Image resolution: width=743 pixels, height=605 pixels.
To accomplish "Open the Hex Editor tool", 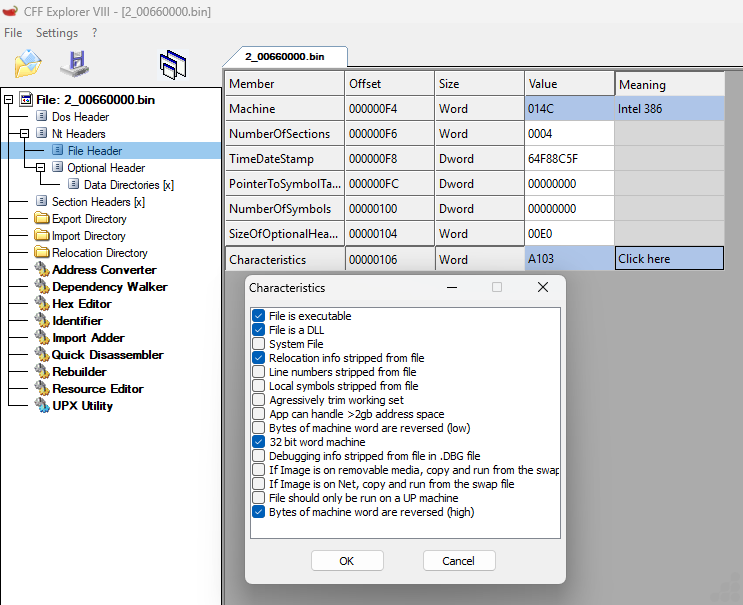I will pos(81,304).
